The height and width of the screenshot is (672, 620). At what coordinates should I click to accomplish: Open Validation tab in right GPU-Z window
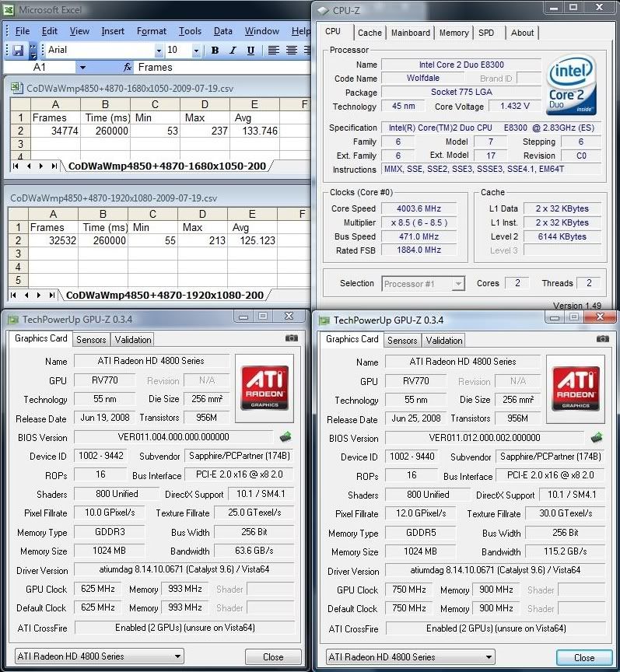tap(443, 341)
